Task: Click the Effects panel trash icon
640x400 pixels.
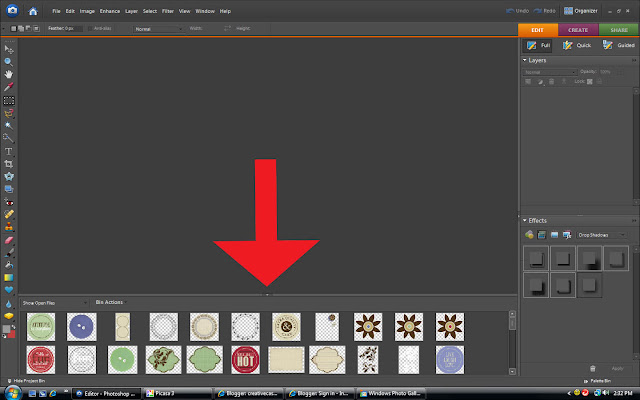Action: 593,369
